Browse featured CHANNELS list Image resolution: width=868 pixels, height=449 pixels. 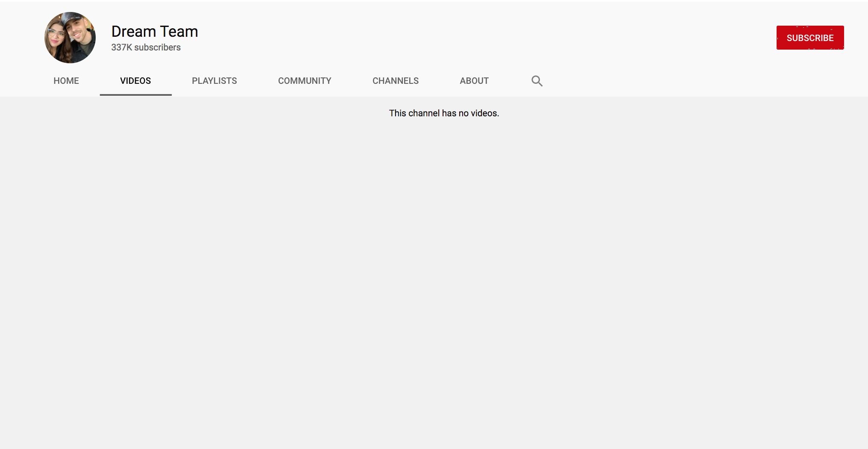click(x=396, y=81)
